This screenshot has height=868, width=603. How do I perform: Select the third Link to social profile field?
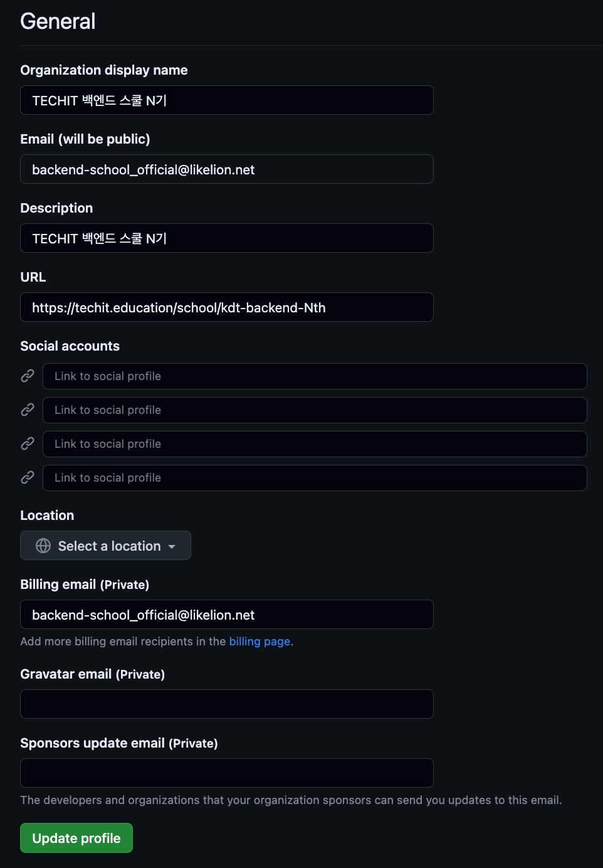click(314, 444)
